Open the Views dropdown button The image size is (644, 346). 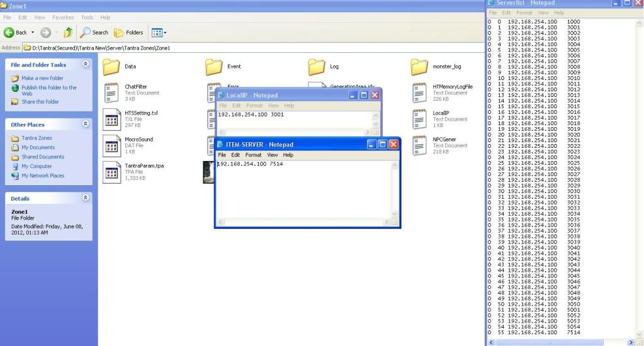coord(159,32)
